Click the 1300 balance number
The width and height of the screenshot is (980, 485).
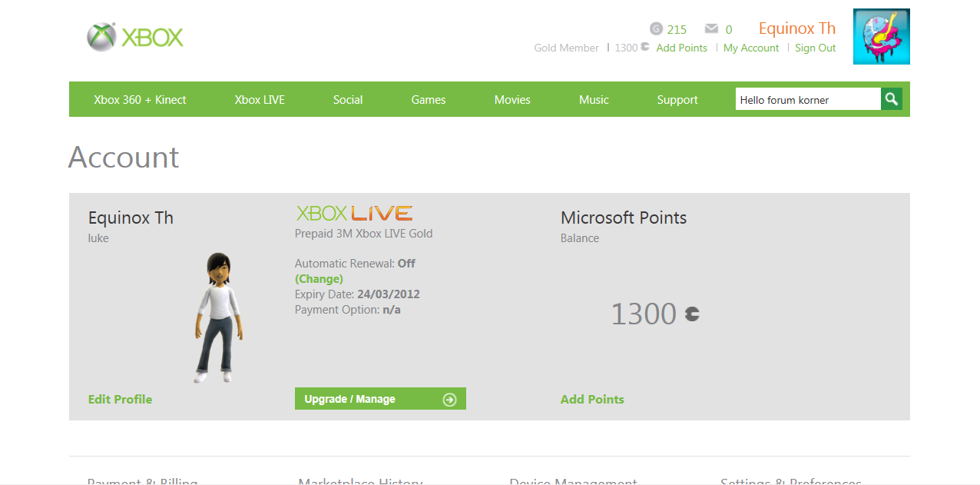click(644, 314)
